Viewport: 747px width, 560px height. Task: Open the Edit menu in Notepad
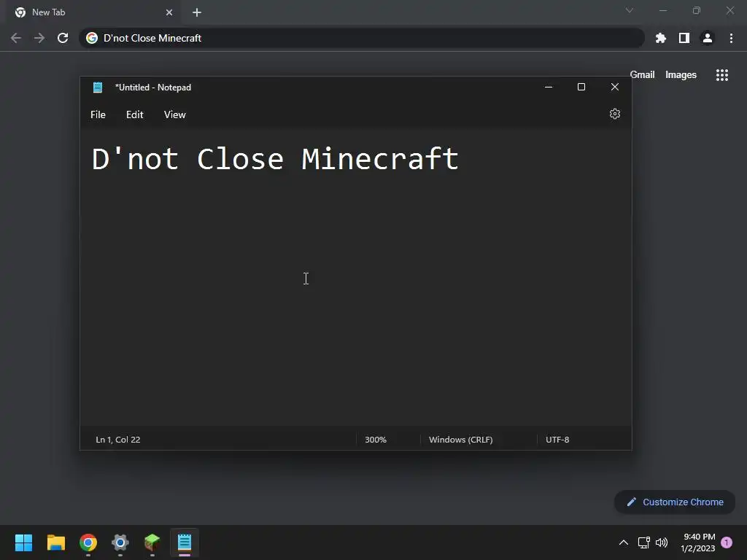[x=134, y=114]
